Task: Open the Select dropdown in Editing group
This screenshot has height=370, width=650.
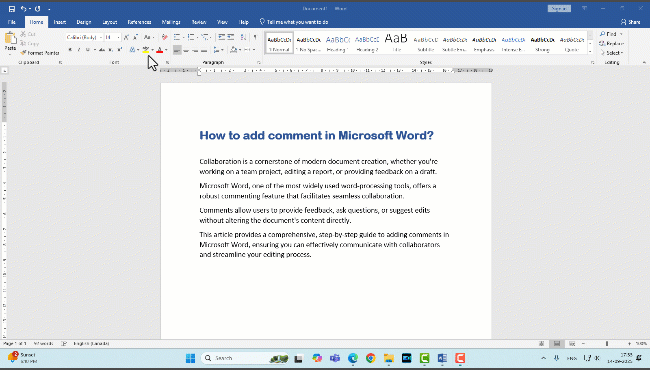Action: pos(612,53)
